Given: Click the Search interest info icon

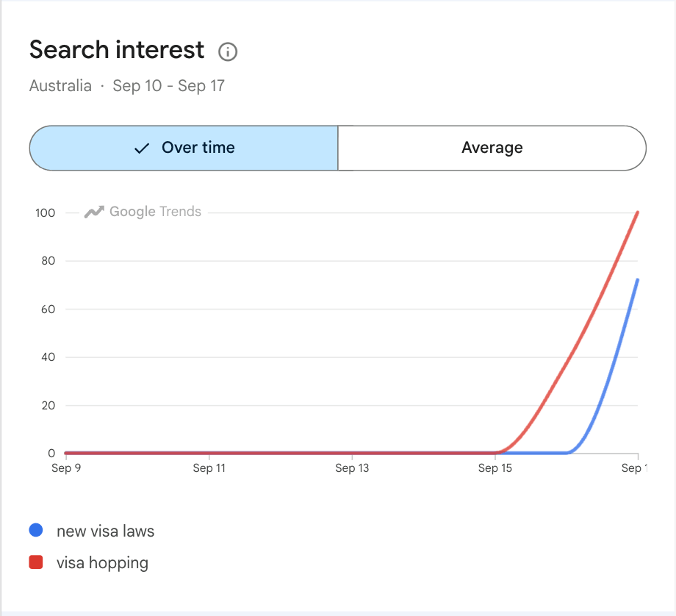Looking at the screenshot, I should click(228, 51).
